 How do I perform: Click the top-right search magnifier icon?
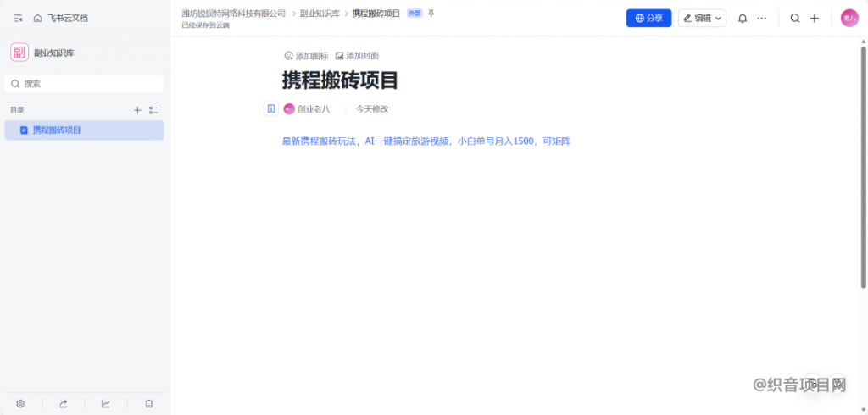coord(795,19)
